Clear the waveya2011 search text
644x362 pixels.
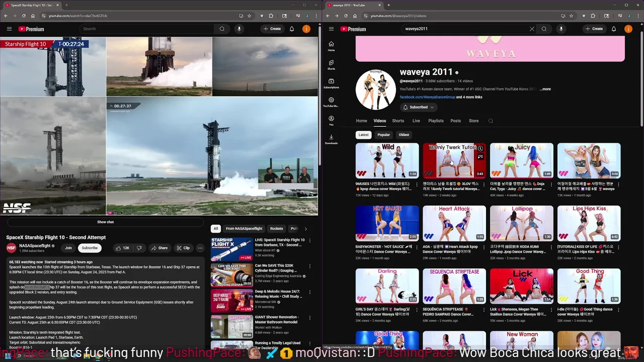(532, 29)
